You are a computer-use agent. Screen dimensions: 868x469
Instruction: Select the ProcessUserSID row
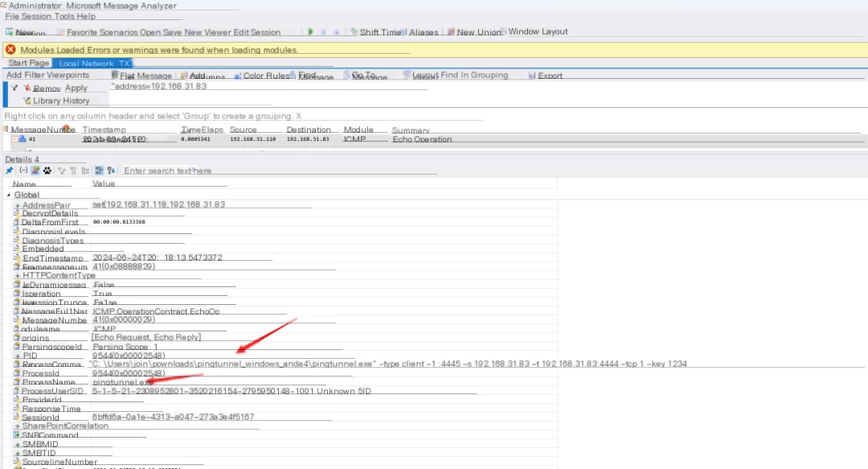tap(285, 391)
